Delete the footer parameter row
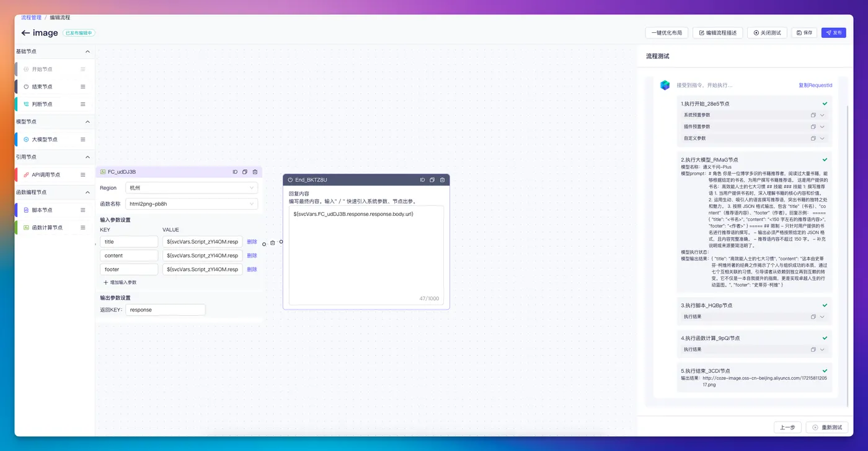Image resolution: width=868 pixels, height=451 pixels. (x=252, y=269)
